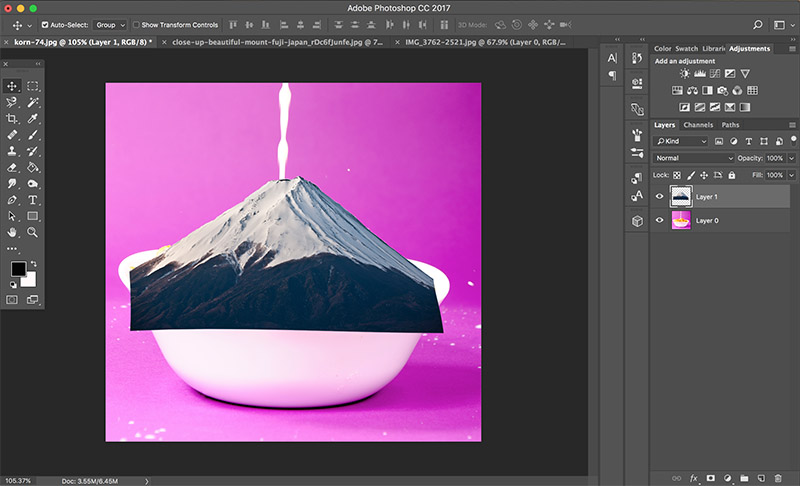Open the Color panel tab
This screenshot has width=800, height=486.
[x=662, y=48]
